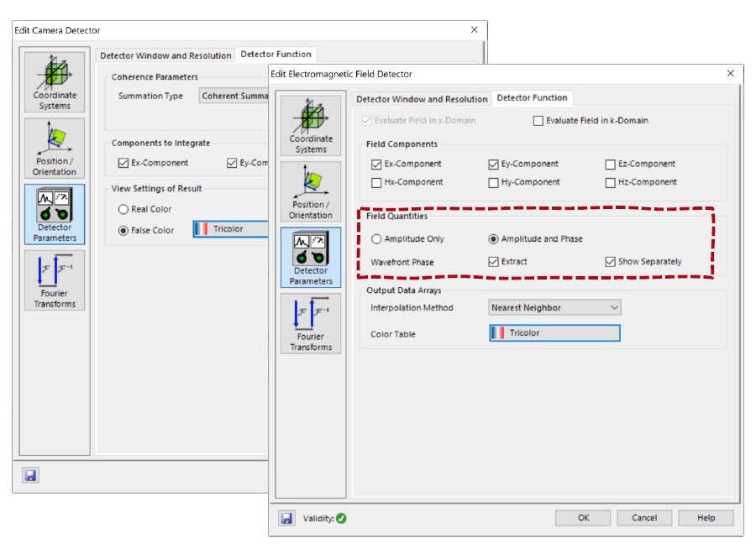756x554 pixels.
Task: Click the Interpolation Method label
Action: (412, 307)
